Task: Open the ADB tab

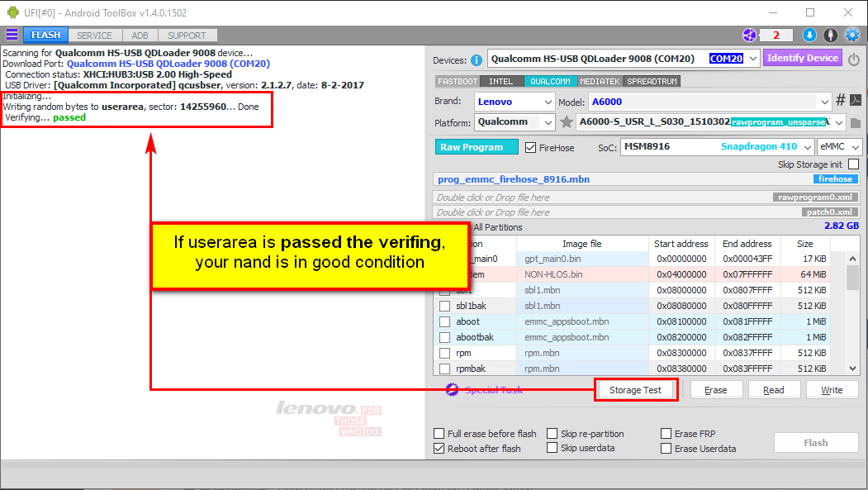Action: (x=140, y=36)
